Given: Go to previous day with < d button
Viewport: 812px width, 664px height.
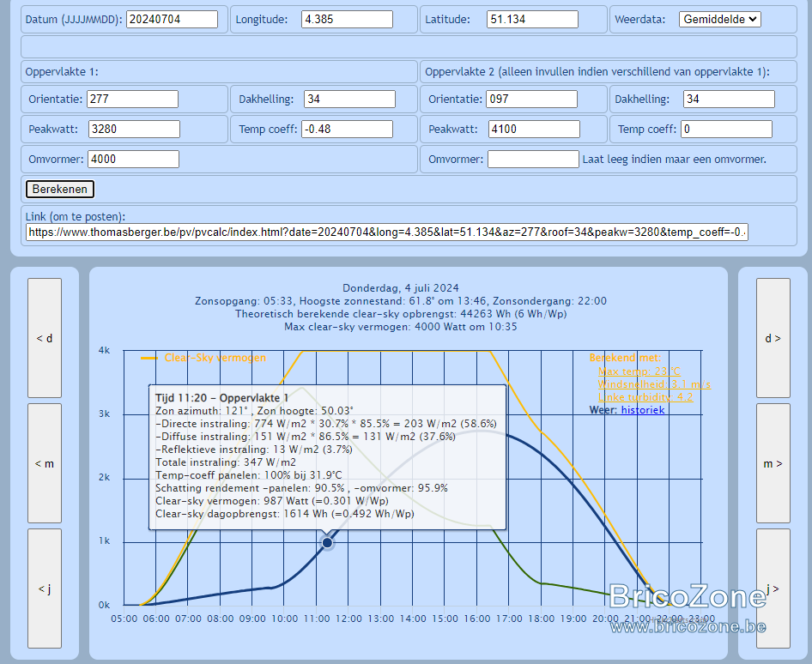Looking at the screenshot, I should pyautogui.click(x=45, y=338).
